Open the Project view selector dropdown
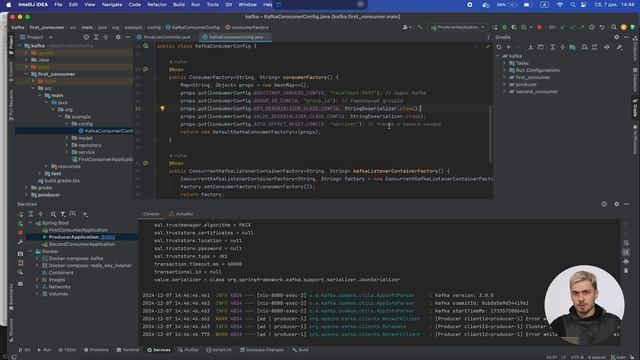The width and height of the screenshot is (640, 360). pos(36,37)
